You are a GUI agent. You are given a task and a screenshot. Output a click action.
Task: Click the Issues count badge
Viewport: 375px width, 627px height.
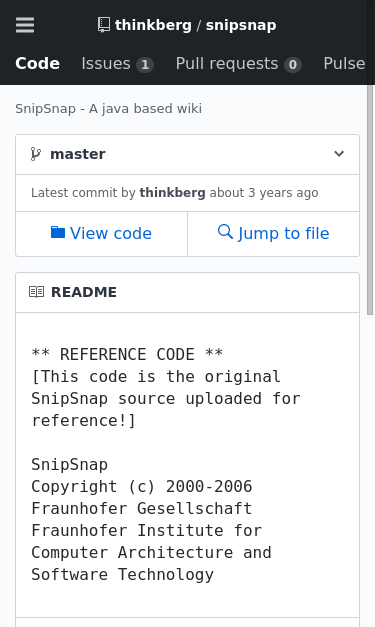145,64
